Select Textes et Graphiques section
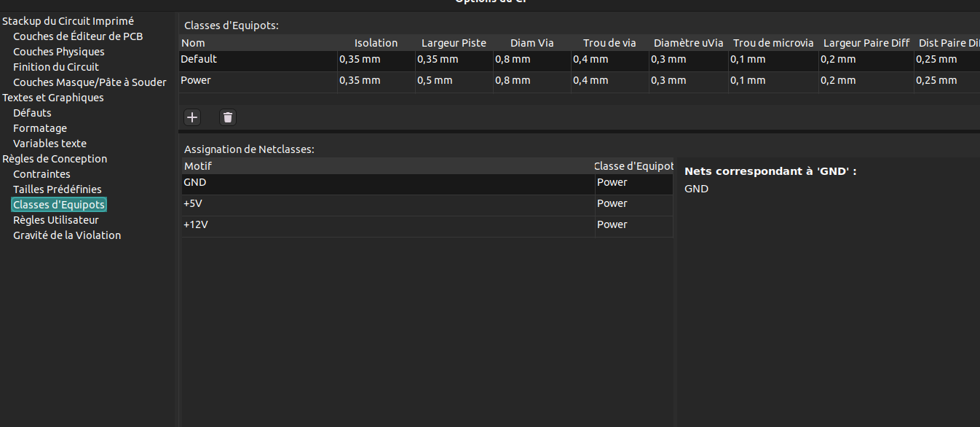980x427 pixels. pyautogui.click(x=53, y=98)
